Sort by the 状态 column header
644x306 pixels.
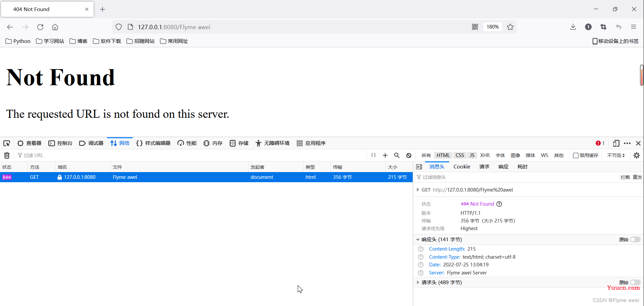(x=14, y=167)
